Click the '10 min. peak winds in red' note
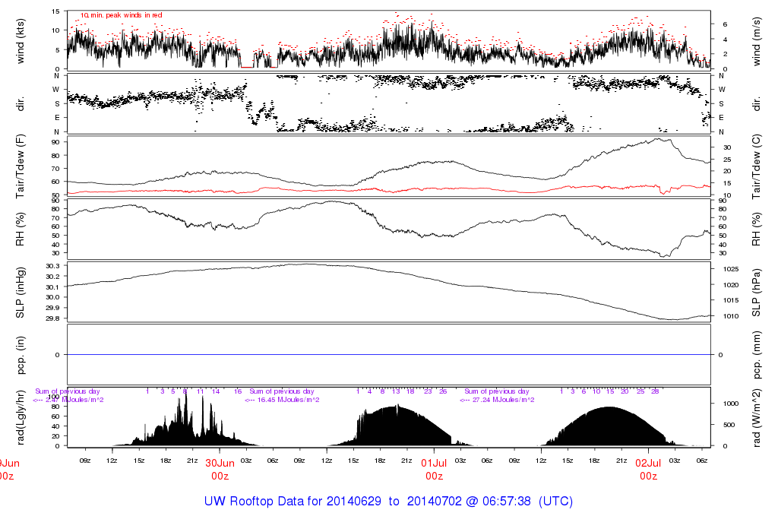The image size is (778, 532). tap(121, 15)
